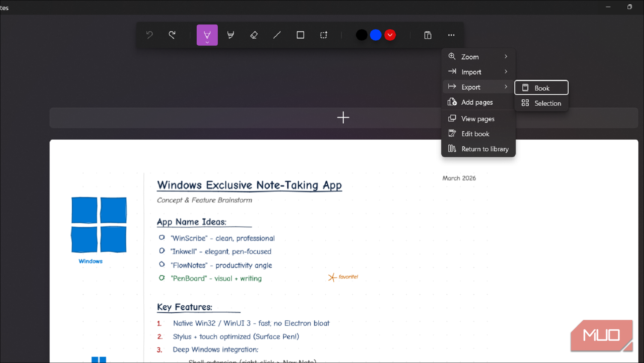Viewport: 644px width, 363px height.
Task: Select the Lasso selection tool
Action: pyautogui.click(x=324, y=35)
